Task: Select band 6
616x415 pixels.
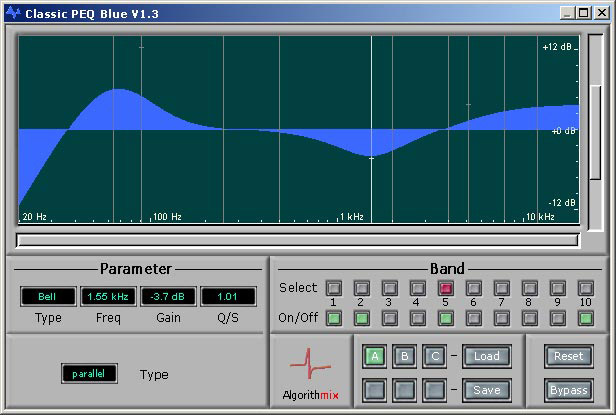Action: 473,288
